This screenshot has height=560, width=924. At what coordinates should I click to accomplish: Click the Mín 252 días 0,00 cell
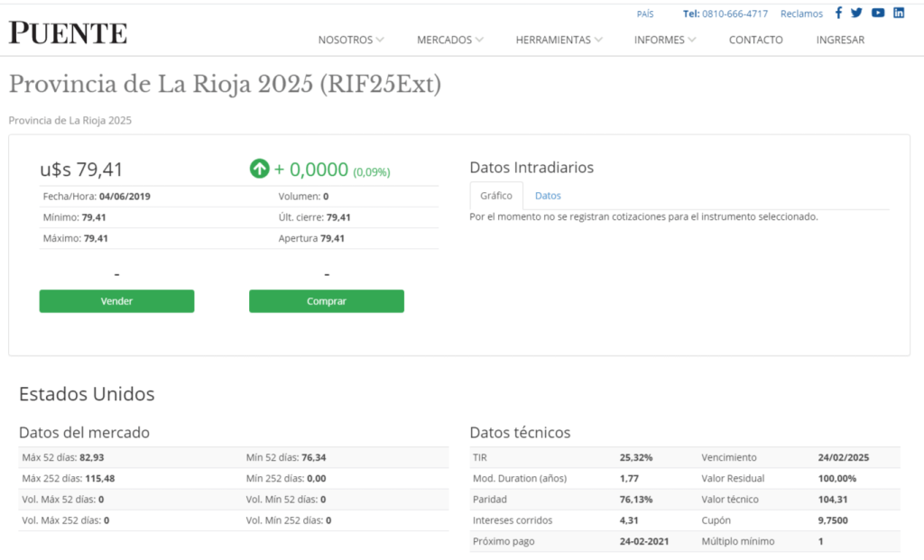tap(286, 478)
